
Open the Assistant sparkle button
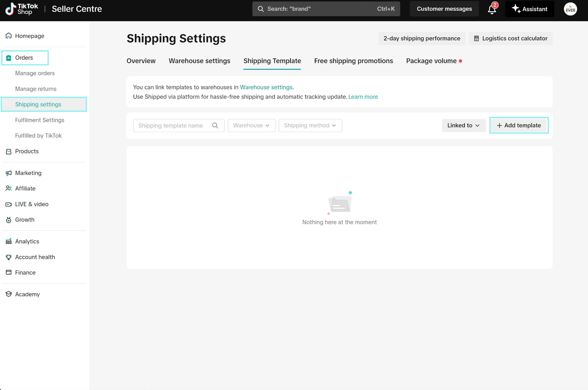tap(529, 9)
